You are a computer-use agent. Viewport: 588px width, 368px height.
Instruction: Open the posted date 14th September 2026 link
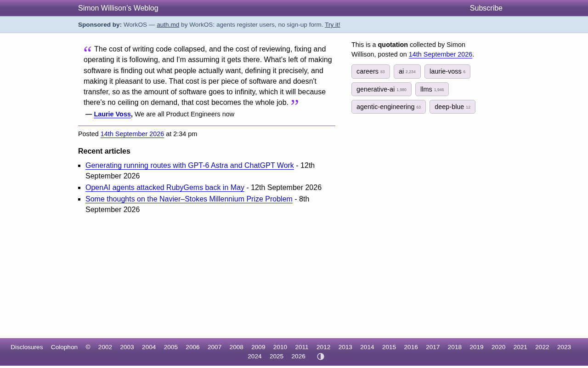point(132,134)
